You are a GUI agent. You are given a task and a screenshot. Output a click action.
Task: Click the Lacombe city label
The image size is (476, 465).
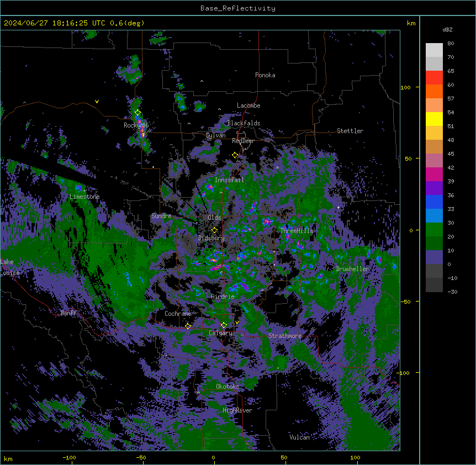pyautogui.click(x=248, y=105)
